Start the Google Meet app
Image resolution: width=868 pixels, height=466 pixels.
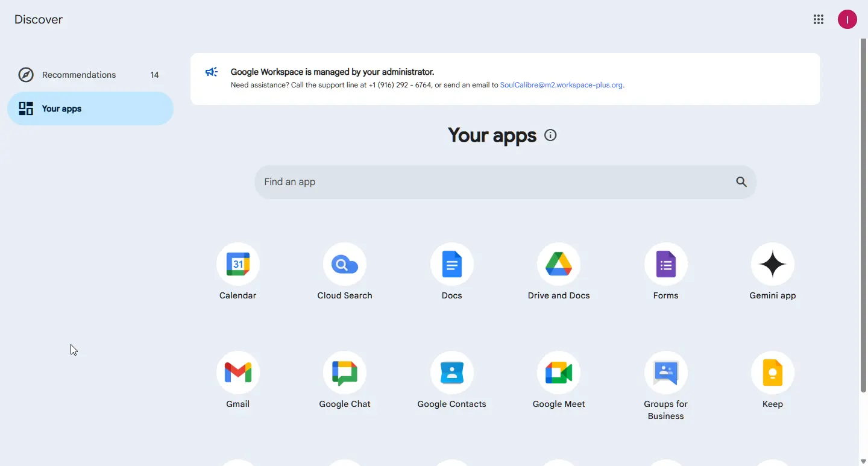point(559,373)
